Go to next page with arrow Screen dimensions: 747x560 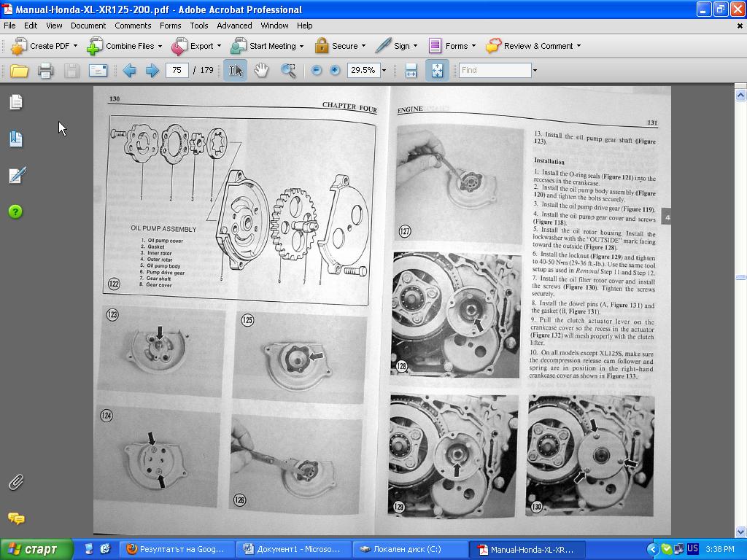(x=152, y=71)
